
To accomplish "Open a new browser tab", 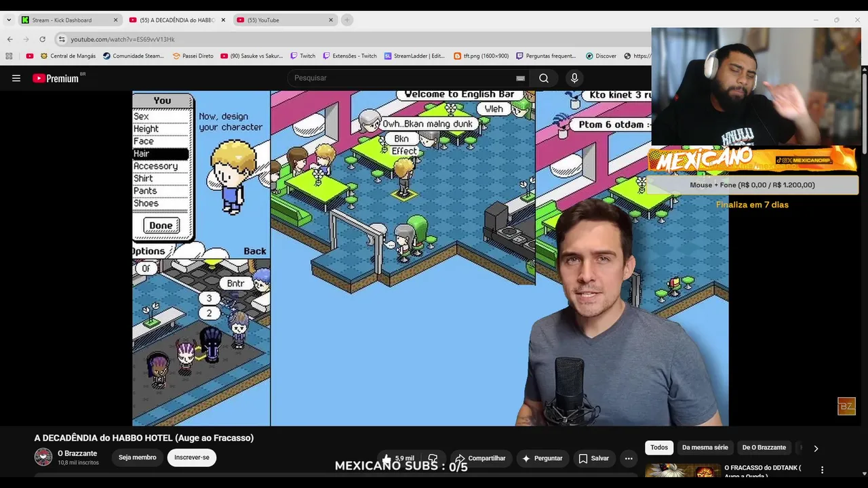I will (347, 20).
